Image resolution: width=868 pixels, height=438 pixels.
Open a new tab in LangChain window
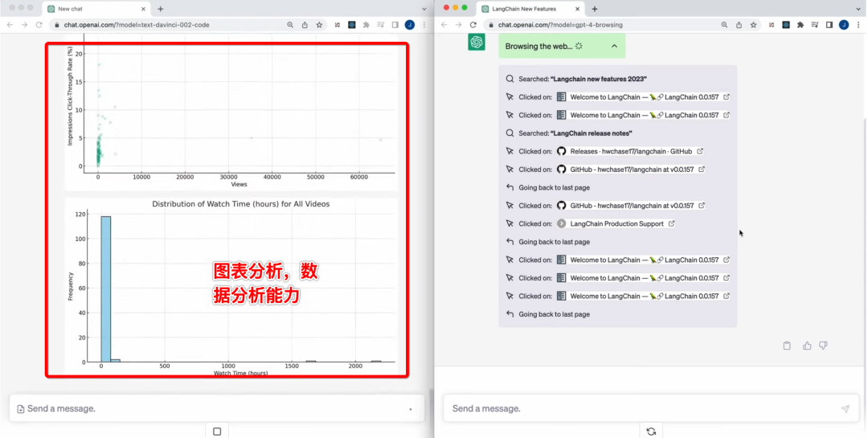pos(595,9)
